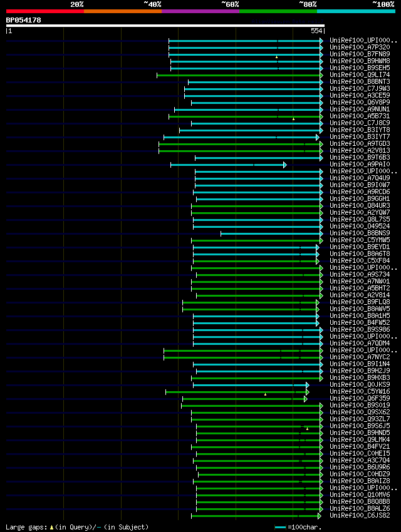Screen dimensions: 401x532
Task: Choose hit UniRef100_B8BNT3
Action: tap(360, 82)
